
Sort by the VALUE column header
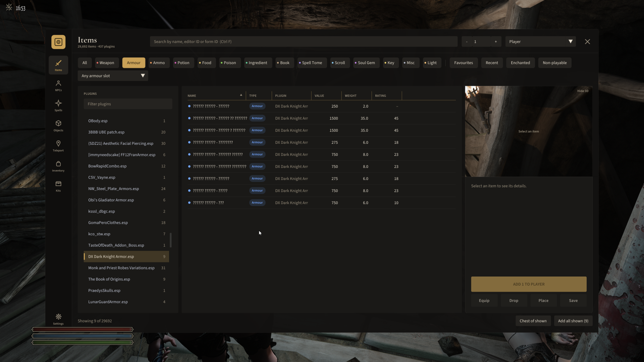326,96
